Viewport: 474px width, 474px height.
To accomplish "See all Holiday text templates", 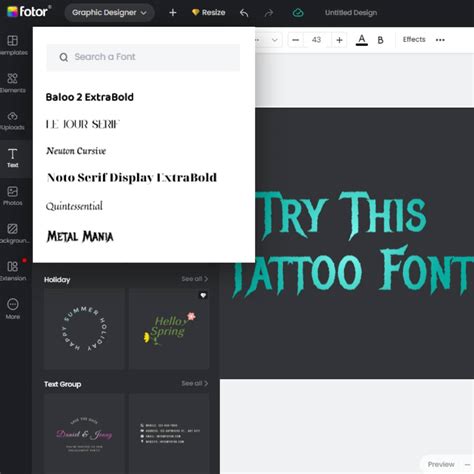I will (195, 279).
